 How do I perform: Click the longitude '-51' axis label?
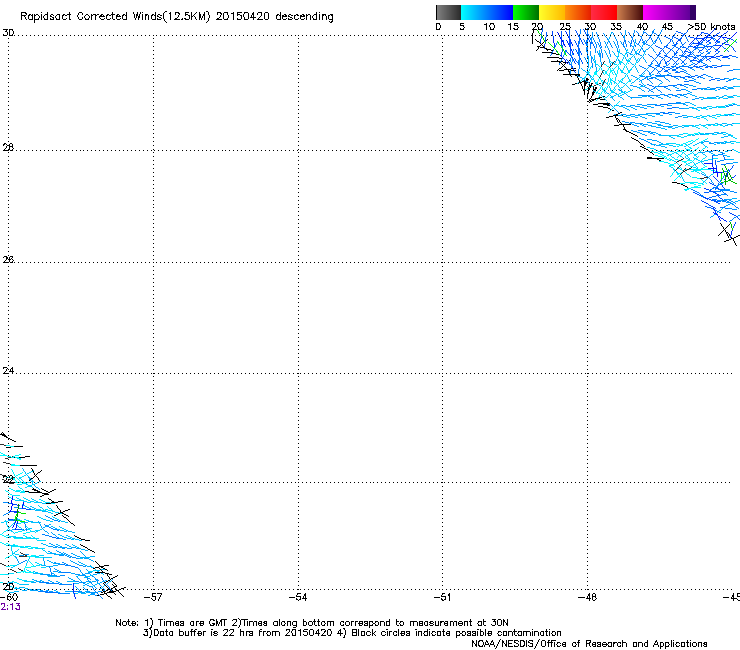pos(442,597)
